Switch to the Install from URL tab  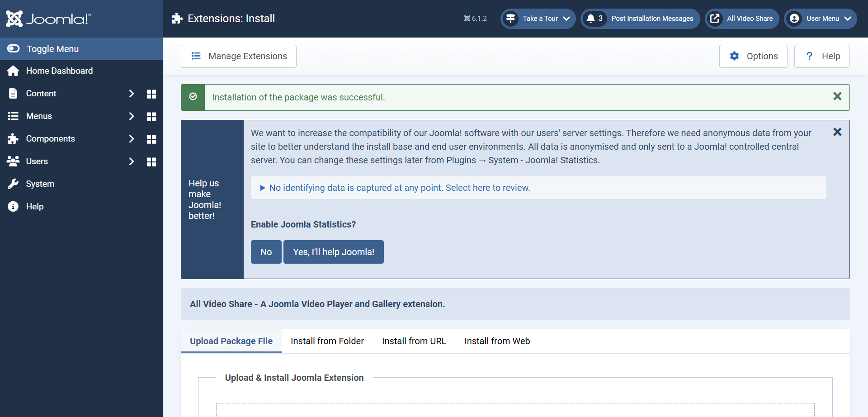[x=414, y=341]
